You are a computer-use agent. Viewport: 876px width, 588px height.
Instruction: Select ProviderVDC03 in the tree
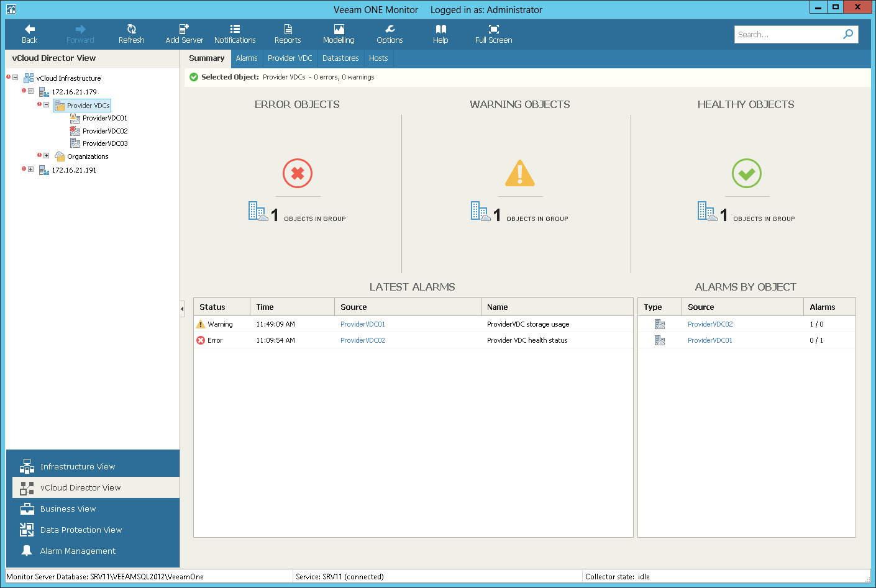point(105,143)
